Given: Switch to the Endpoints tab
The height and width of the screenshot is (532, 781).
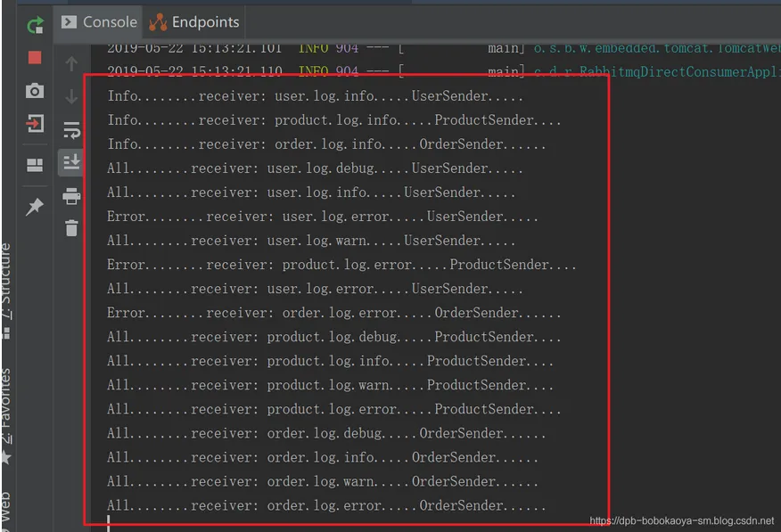Looking at the screenshot, I should 194,22.
